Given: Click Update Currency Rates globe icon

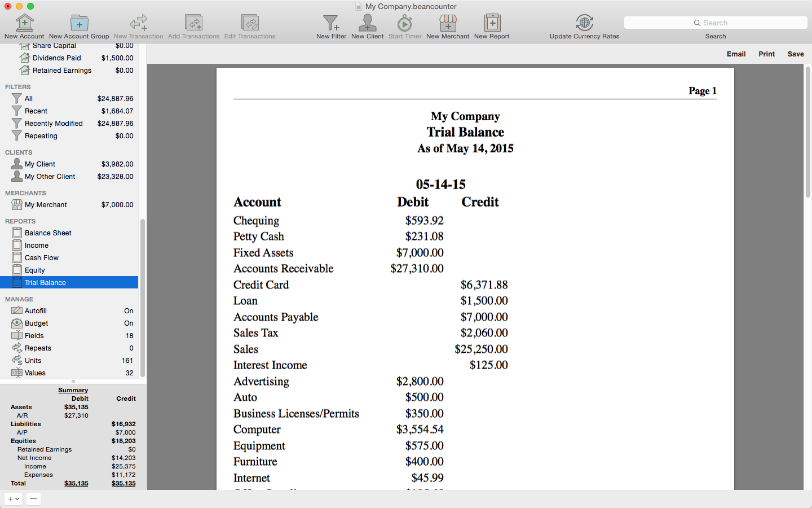Looking at the screenshot, I should tap(584, 23).
